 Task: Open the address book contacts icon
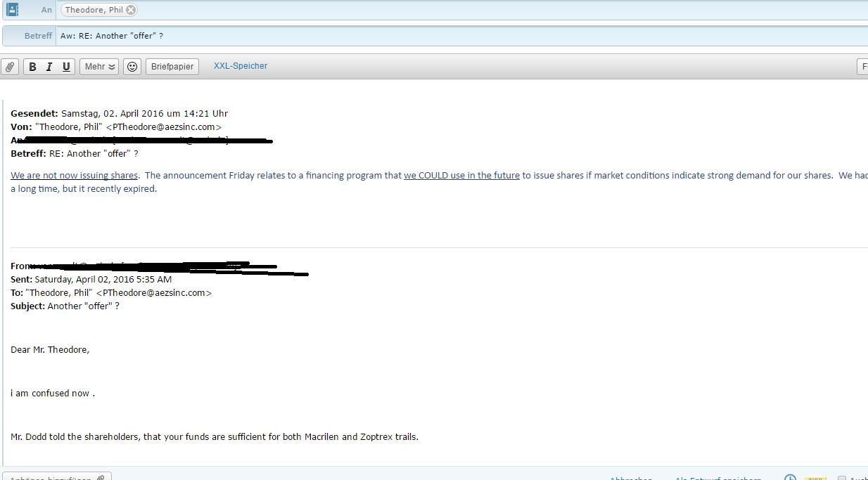pos(12,10)
